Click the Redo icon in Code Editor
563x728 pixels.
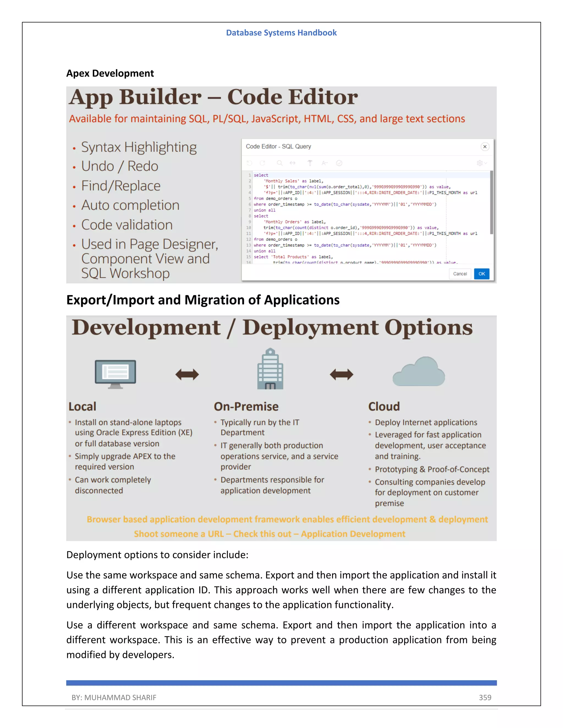(x=263, y=163)
